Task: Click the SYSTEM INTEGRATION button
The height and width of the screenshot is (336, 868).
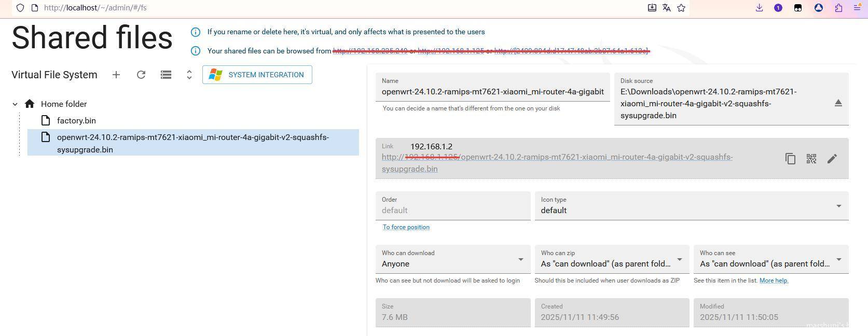Action: tap(257, 75)
